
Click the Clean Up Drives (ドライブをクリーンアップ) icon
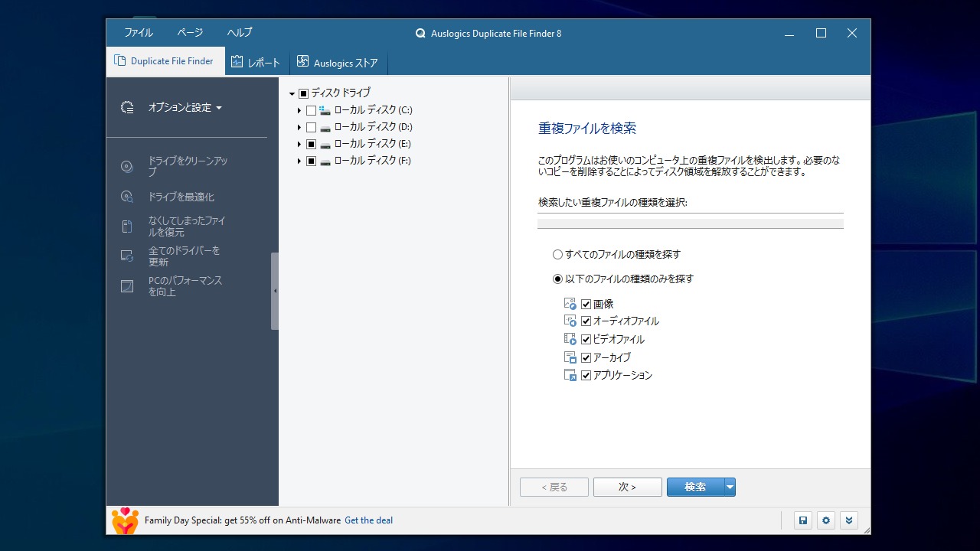127,167
